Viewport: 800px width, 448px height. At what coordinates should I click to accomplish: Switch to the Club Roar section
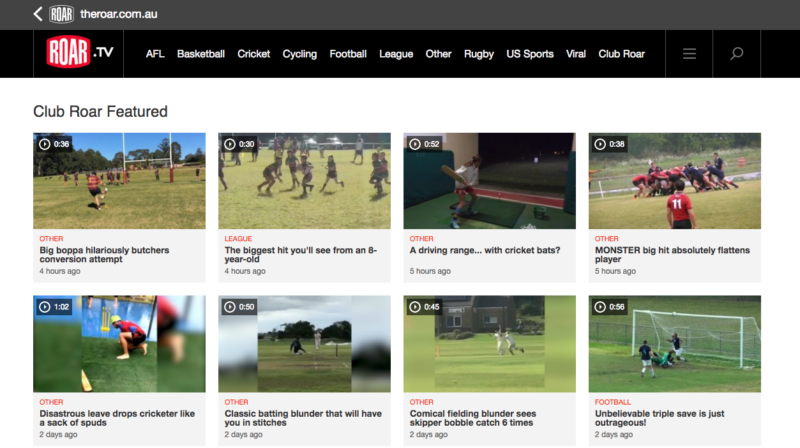tap(621, 54)
